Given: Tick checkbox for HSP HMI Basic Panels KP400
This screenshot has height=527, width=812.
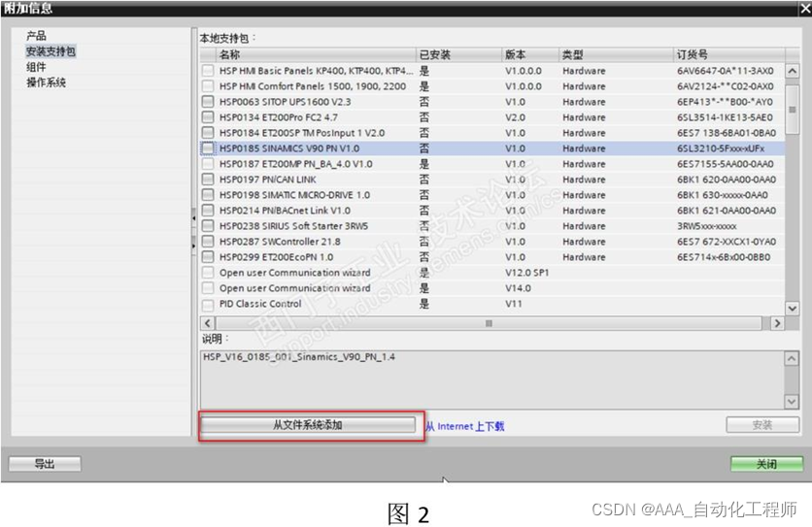Looking at the screenshot, I should click(x=208, y=71).
